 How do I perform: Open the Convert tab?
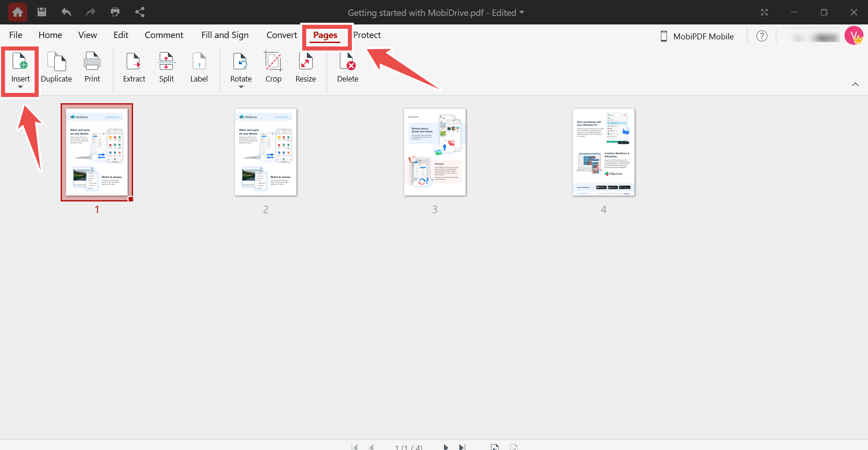281,35
